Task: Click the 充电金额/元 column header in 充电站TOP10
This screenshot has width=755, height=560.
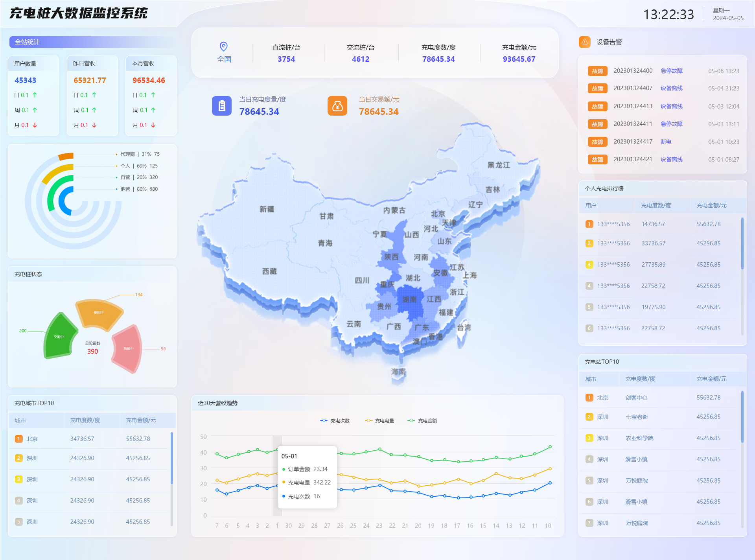Action: (711, 379)
